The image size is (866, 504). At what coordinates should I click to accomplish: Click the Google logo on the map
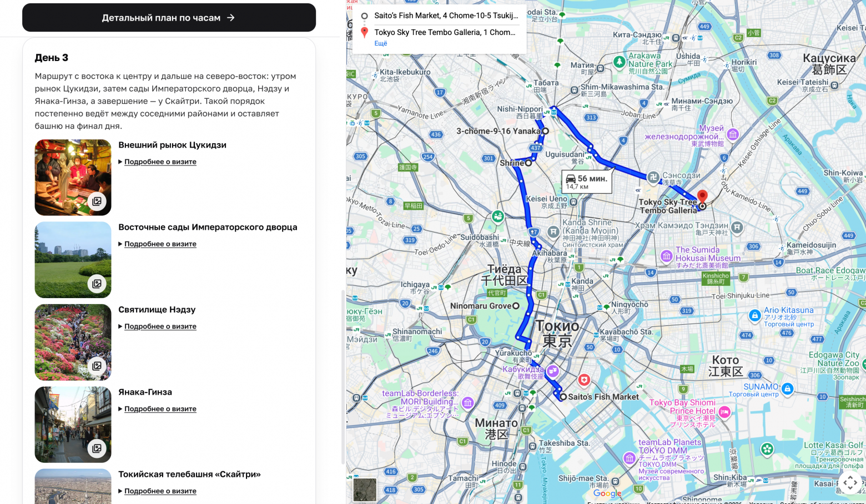[607, 493]
